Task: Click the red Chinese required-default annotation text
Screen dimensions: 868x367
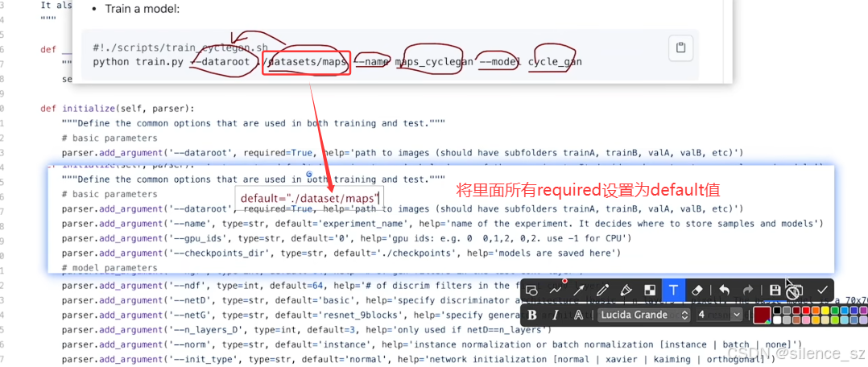Action: pyautogui.click(x=587, y=190)
